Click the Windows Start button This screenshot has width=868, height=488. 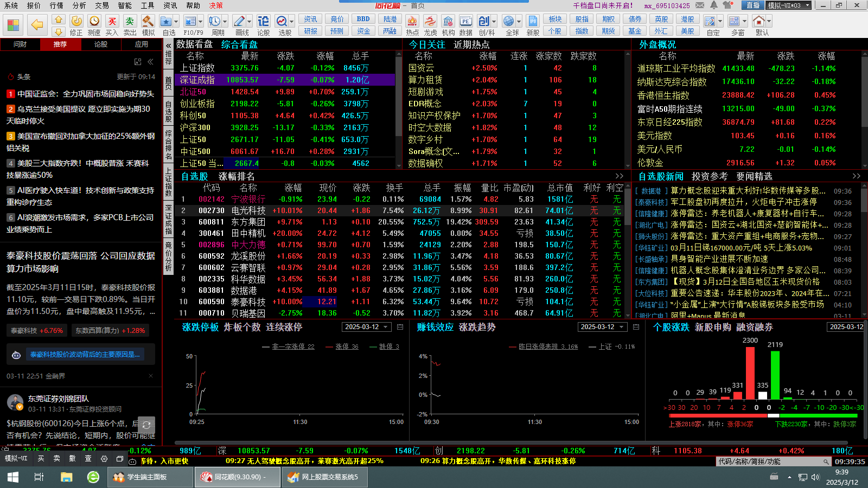click(x=13, y=477)
